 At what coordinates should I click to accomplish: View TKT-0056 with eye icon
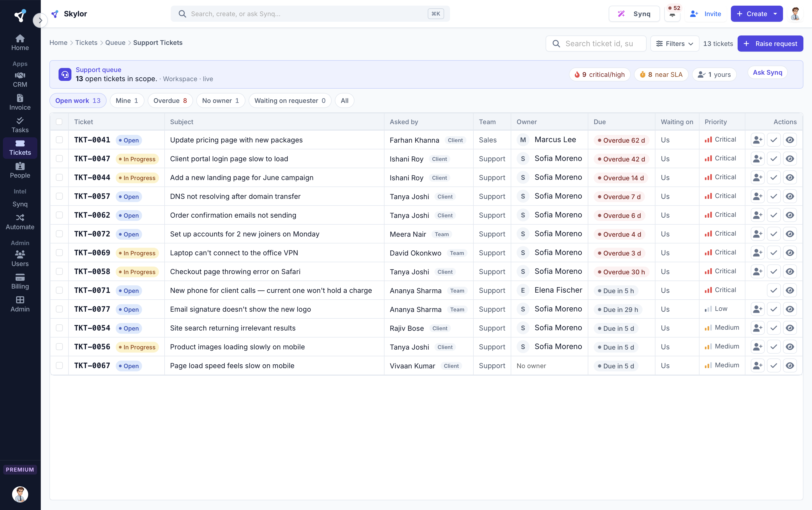point(790,347)
